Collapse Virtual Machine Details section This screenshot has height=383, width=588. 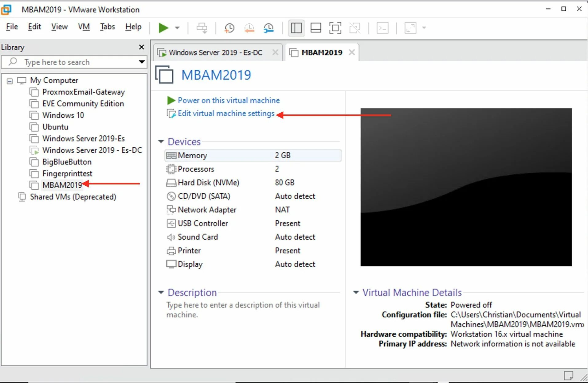[356, 292]
